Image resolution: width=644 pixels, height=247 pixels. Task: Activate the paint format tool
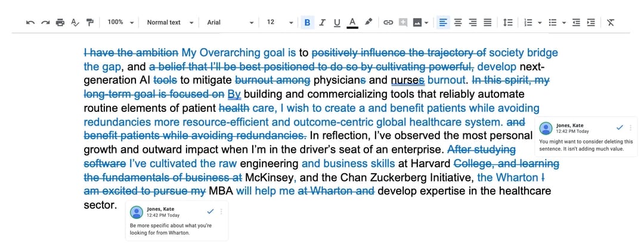point(89,23)
